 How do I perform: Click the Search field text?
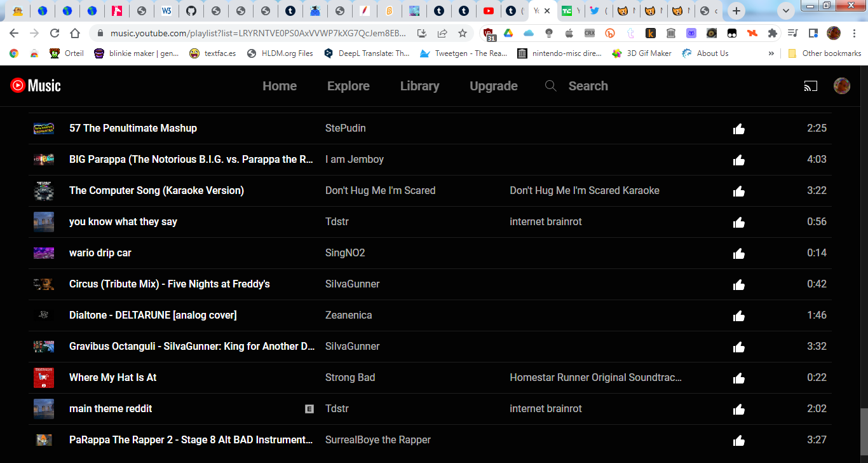click(x=588, y=86)
